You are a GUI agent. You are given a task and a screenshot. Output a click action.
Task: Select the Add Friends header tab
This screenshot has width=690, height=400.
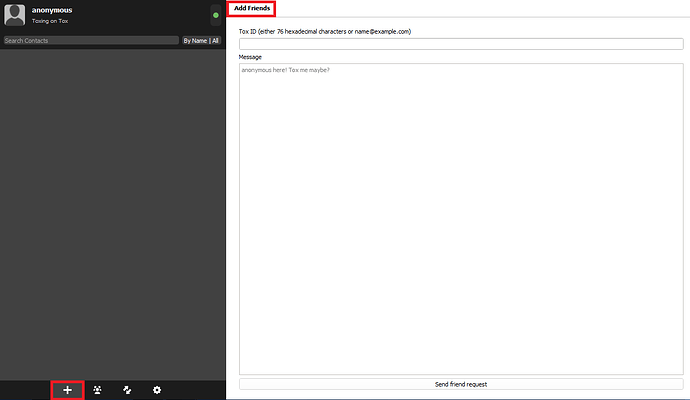tap(252, 8)
